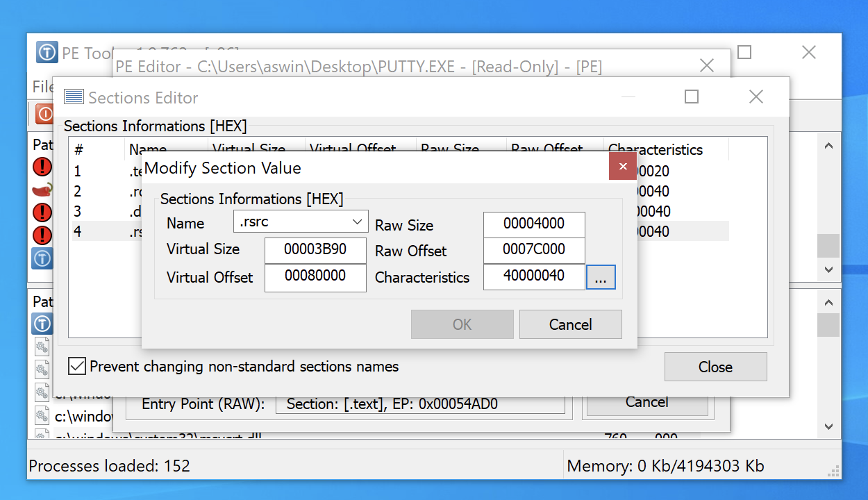Cancel the Modify Section Value dialog
868x500 pixels.
[570, 324]
